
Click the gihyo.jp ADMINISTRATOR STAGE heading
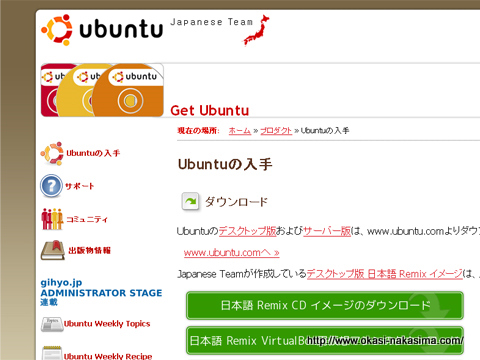pyautogui.click(x=101, y=292)
